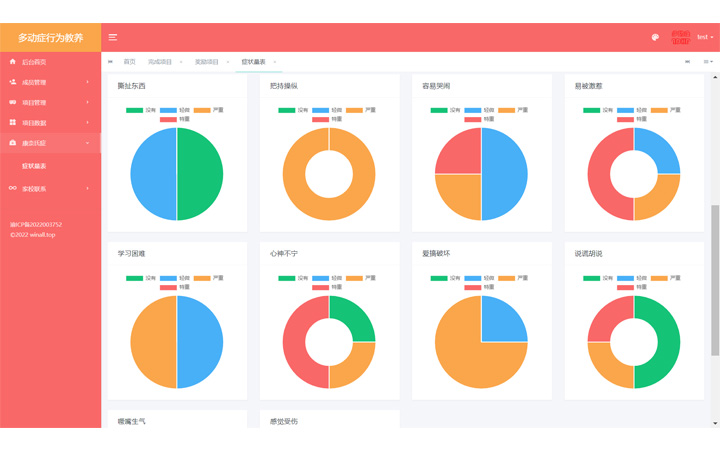720x450 pixels.
Task: Switch to the 完成项目 tab
Action: tap(160, 62)
